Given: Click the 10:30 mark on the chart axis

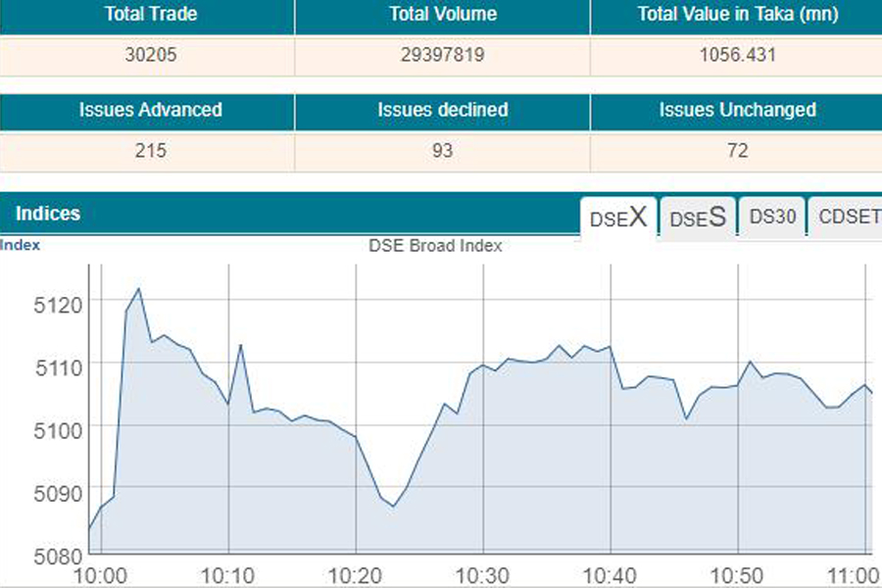Looking at the screenshot, I should 479,571.
